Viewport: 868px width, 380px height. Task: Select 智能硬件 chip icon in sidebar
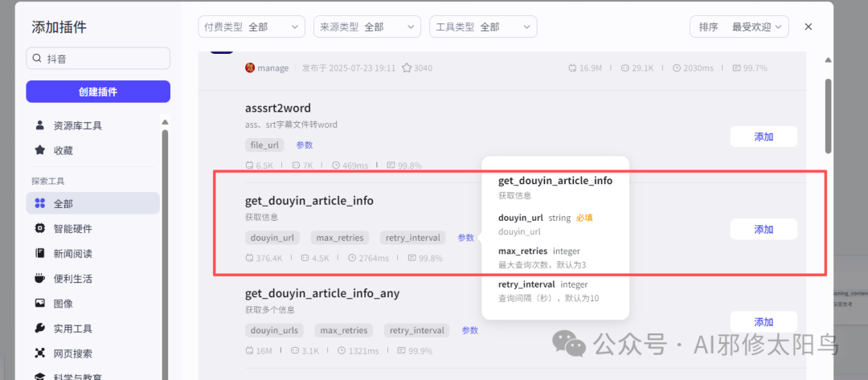tap(40, 228)
